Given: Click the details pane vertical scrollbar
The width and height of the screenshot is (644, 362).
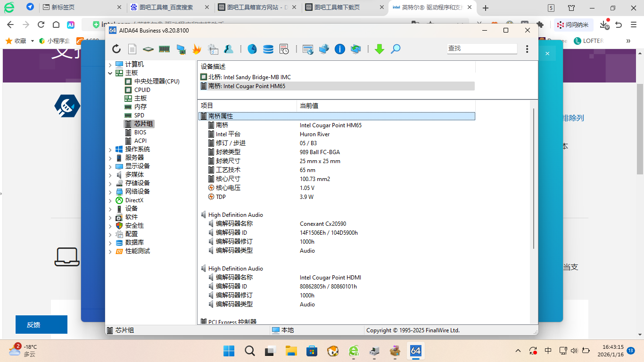Looking at the screenshot, I should coord(533,179).
